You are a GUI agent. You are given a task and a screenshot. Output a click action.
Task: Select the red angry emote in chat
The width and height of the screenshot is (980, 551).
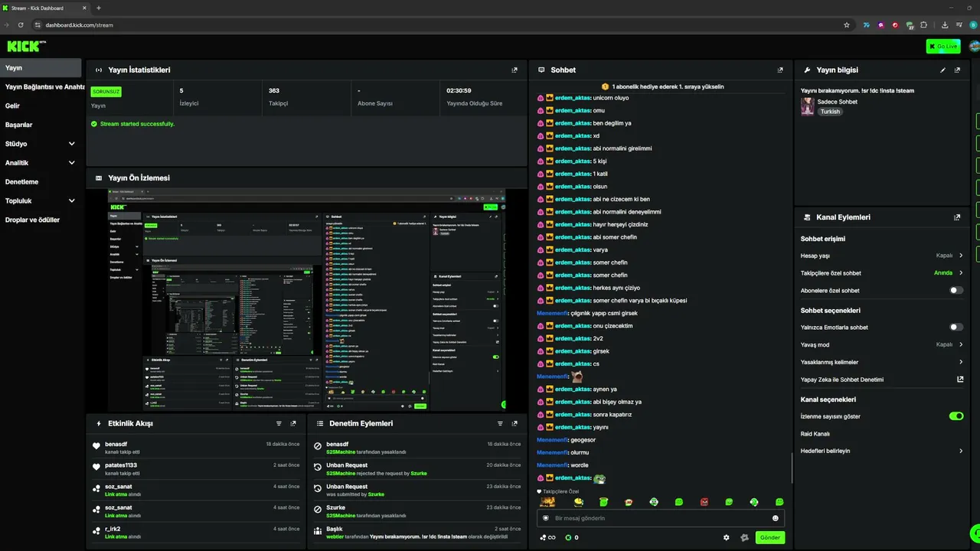pos(704,502)
